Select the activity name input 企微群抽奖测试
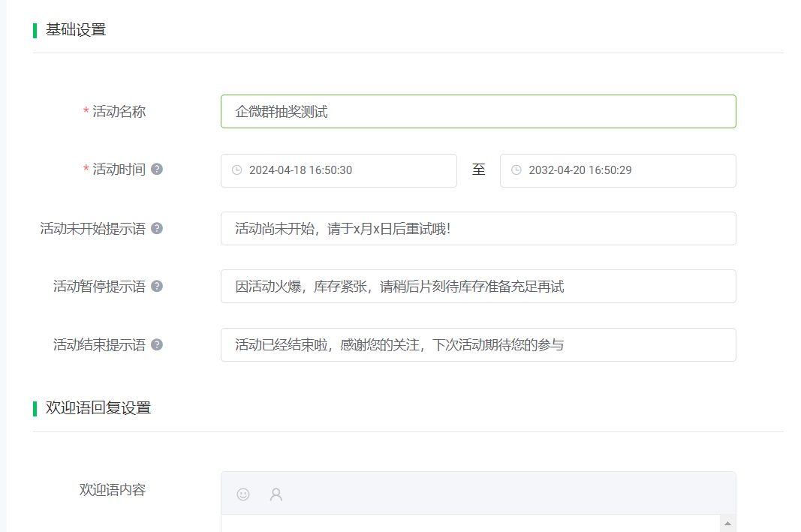Viewport: 801px width, 532px height. (478, 111)
